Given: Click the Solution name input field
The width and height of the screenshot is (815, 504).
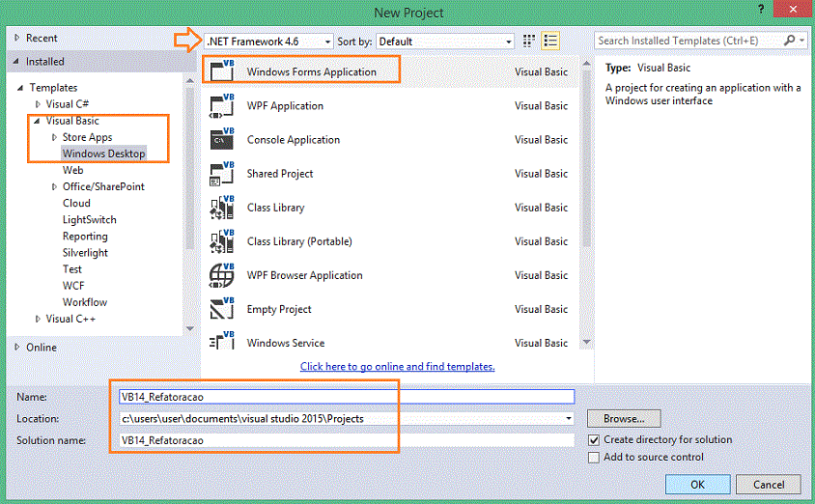Looking at the screenshot, I should coord(347,440).
